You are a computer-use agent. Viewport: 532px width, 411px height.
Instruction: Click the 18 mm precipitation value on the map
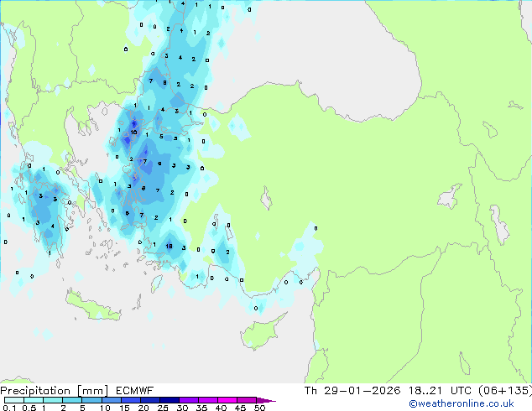(169, 247)
